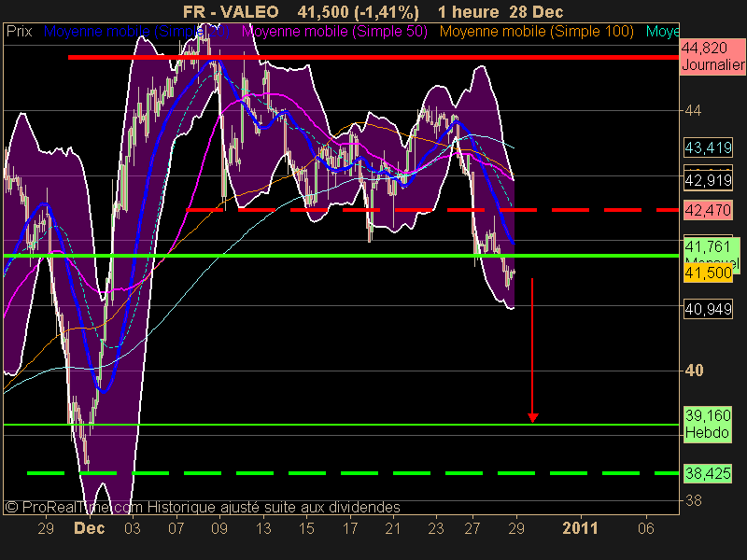Click the 39,160 Hebdo support label

click(708, 425)
